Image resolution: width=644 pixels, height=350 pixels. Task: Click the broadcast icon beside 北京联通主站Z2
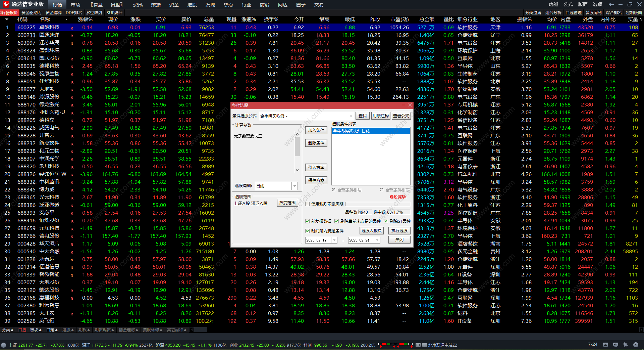(418, 345)
